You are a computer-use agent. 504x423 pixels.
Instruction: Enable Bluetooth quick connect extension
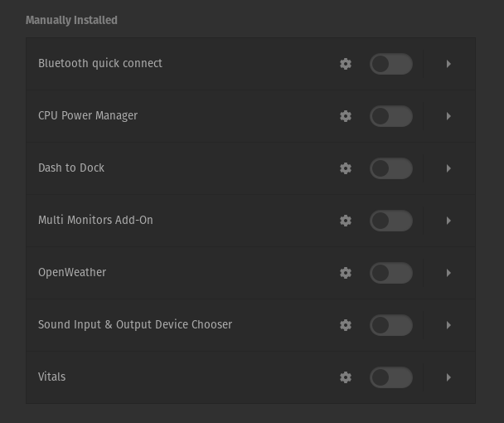[391, 64]
